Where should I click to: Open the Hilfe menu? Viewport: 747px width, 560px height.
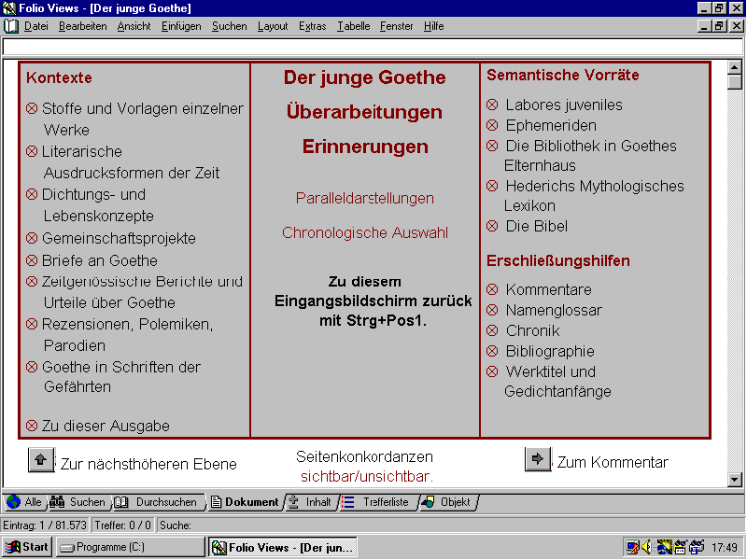(433, 26)
